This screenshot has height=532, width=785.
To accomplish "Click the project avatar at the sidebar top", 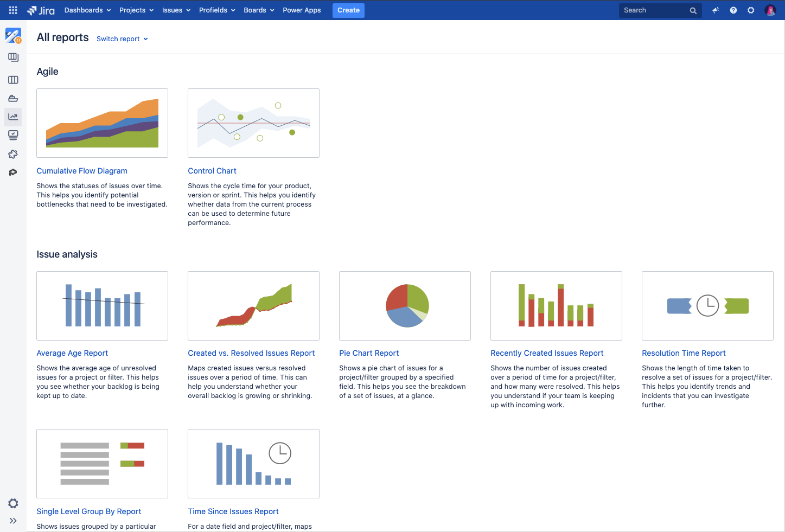I will point(13,35).
